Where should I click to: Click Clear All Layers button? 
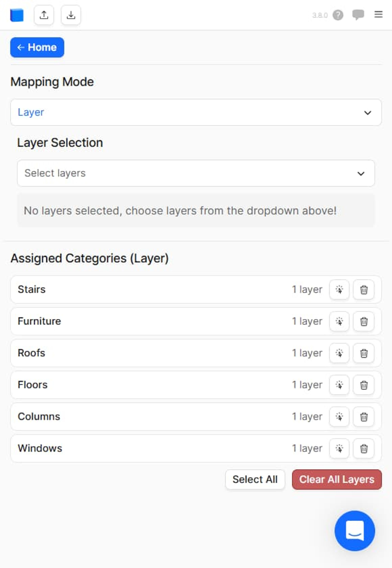(337, 480)
